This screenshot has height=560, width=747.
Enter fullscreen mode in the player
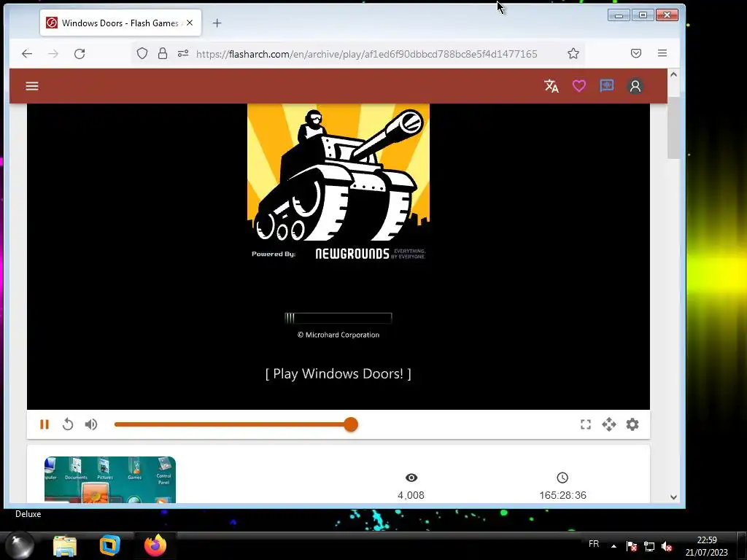(586, 424)
